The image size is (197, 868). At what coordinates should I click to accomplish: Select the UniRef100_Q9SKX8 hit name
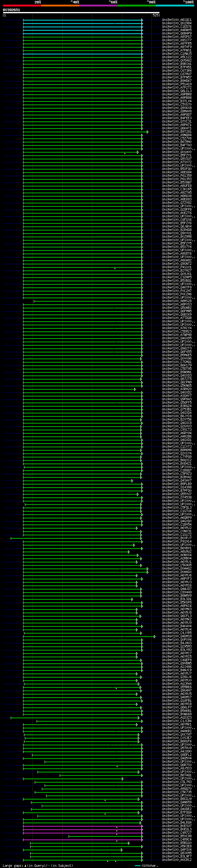click(x=177, y=108)
